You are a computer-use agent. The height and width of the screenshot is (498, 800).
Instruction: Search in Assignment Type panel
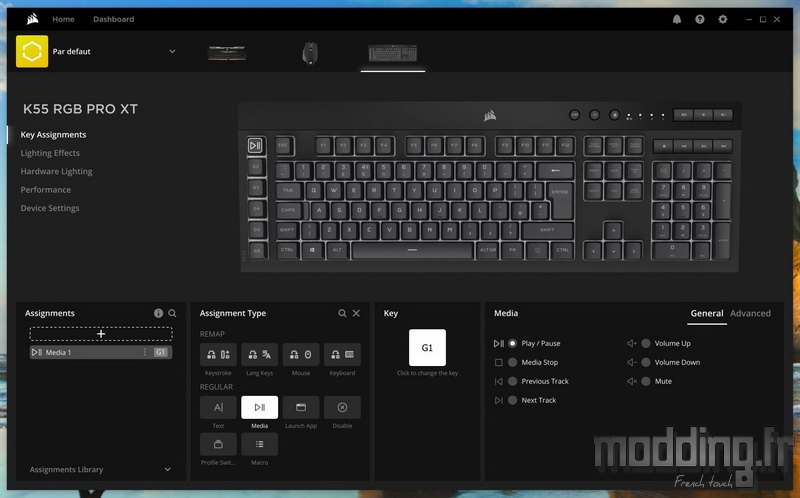342,313
